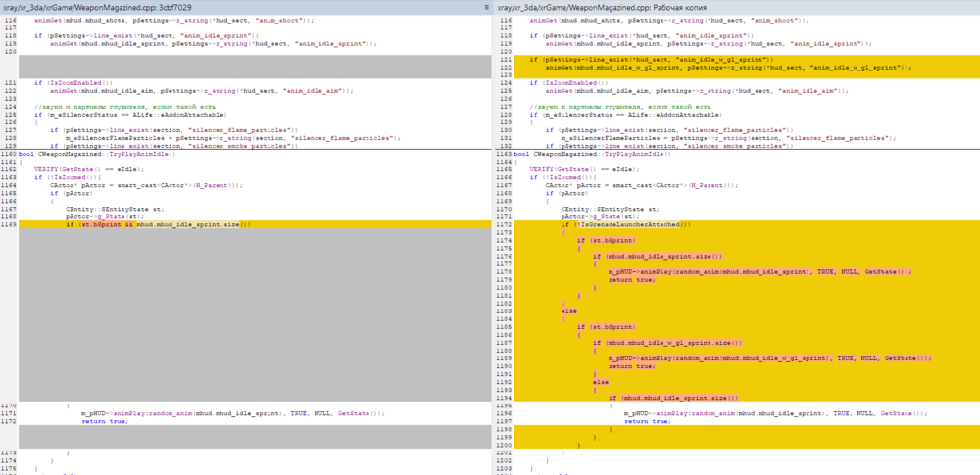Click line number 1163 in right pane gutter
This screenshot has height=475, width=980.
[x=503, y=154]
